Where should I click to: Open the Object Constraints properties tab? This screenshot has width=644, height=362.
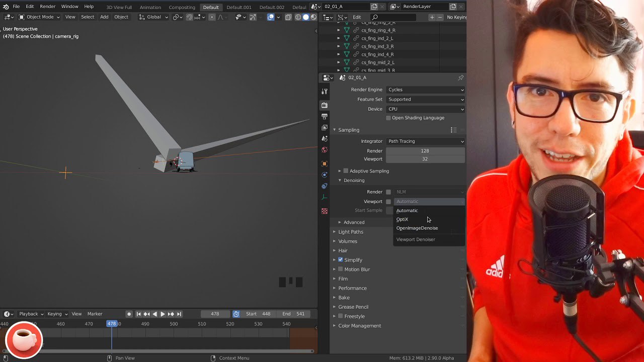coord(325,186)
